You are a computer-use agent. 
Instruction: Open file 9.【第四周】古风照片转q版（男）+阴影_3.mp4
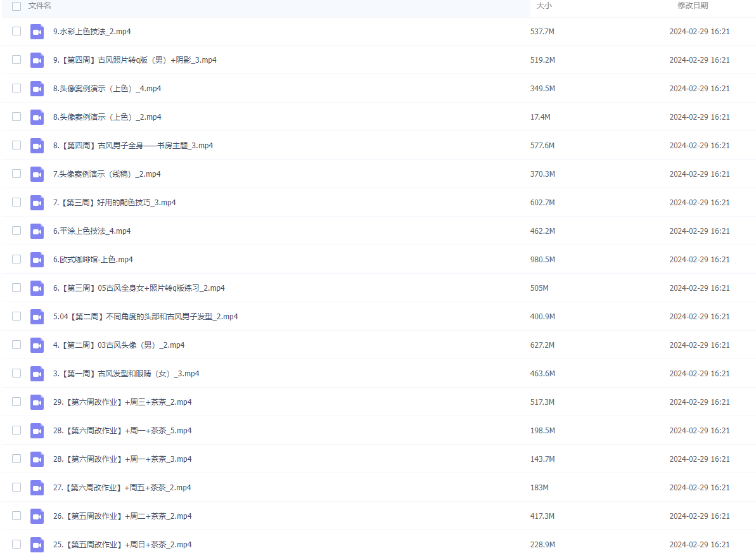134,60
